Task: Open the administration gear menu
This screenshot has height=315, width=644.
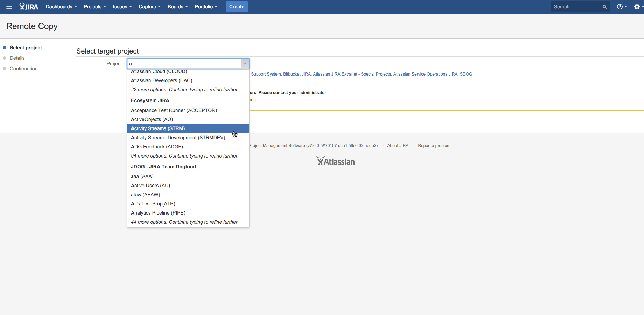Action: [638, 7]
